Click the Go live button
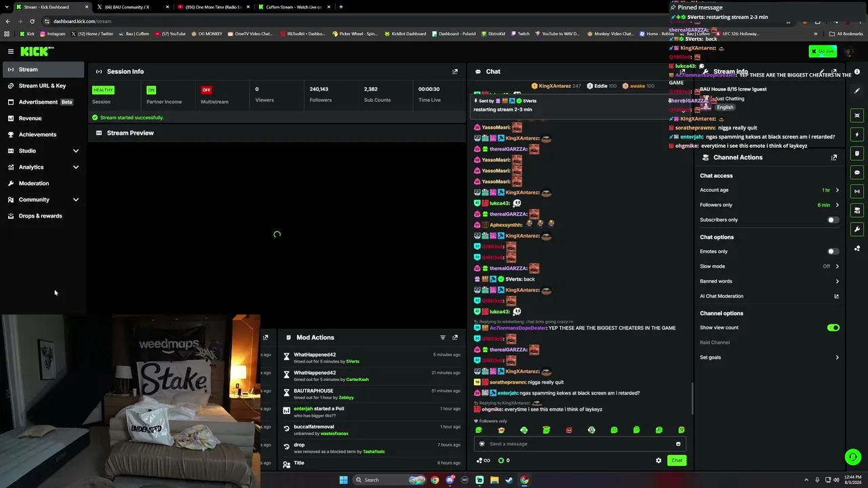 pyautogui.click(x=823, y=52)
